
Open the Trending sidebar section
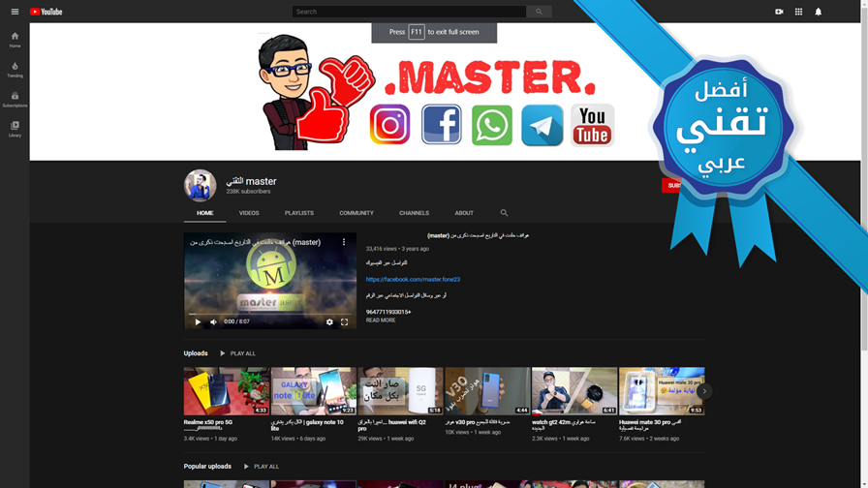coord(15,70)
